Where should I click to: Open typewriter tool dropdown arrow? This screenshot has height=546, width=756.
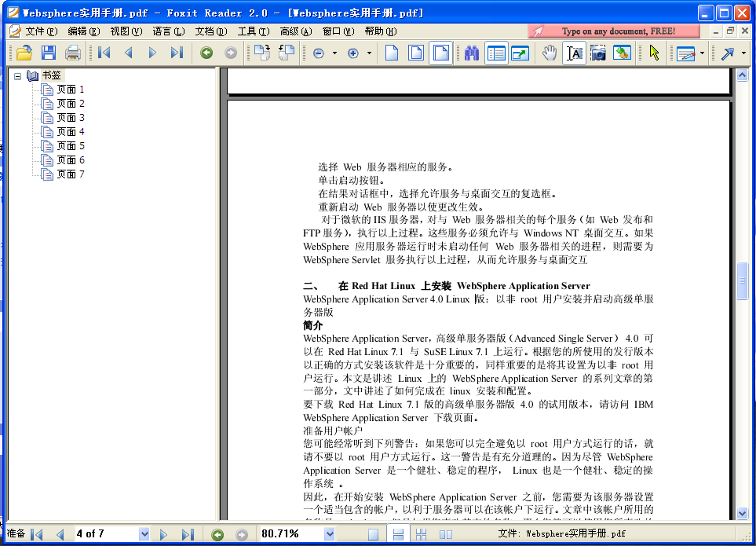[x=702, y=53]
